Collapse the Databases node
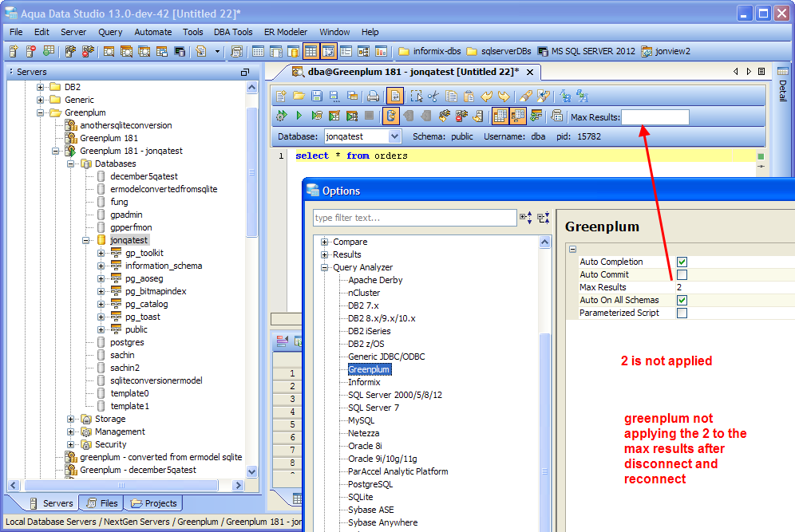This screenshot has width=795, height=532. tap(70, 164)
